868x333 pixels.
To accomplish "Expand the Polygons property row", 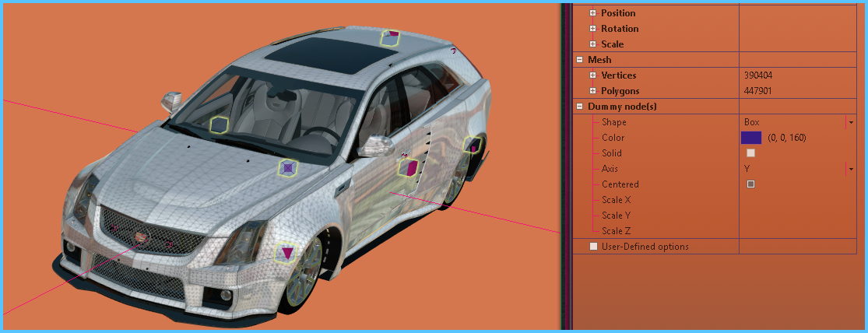I will coord(592,91).
